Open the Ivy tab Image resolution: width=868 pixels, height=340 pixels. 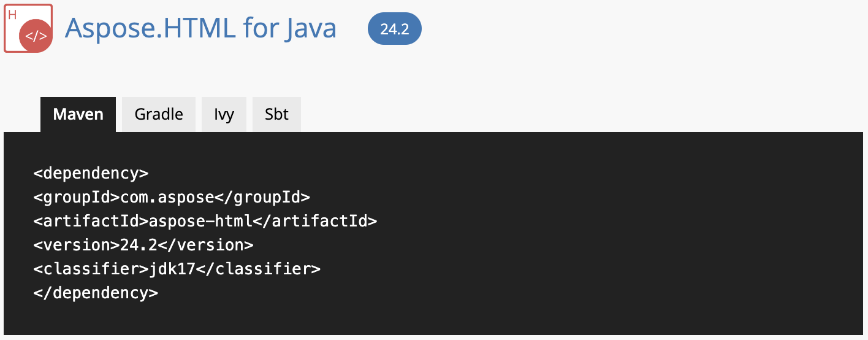pyautogui.click(x=224, y=114)
